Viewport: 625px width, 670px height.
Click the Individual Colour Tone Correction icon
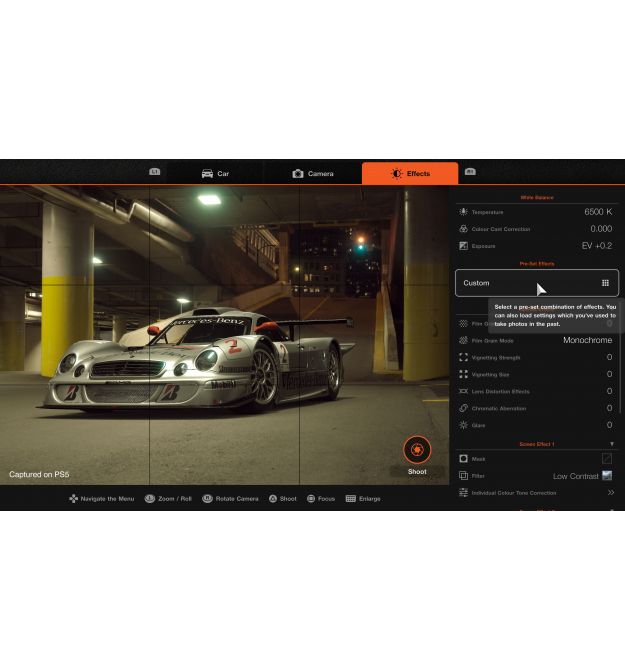(x=463, y=493)
